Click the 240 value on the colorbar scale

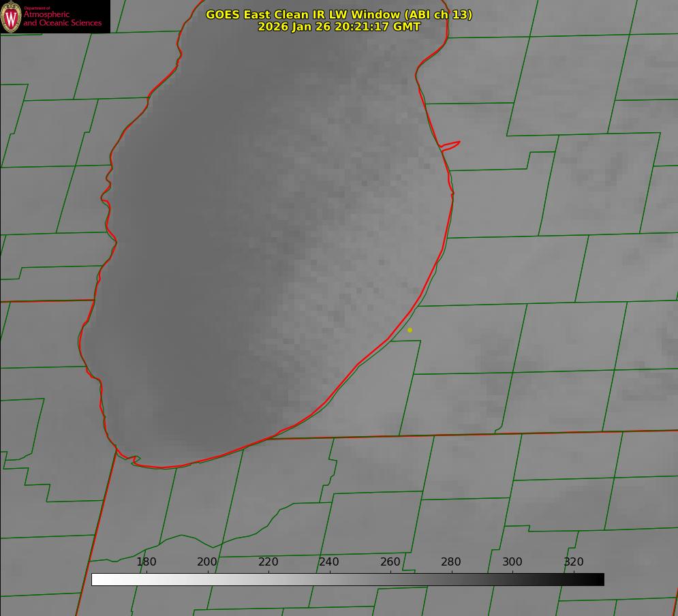tap(329, 562)
